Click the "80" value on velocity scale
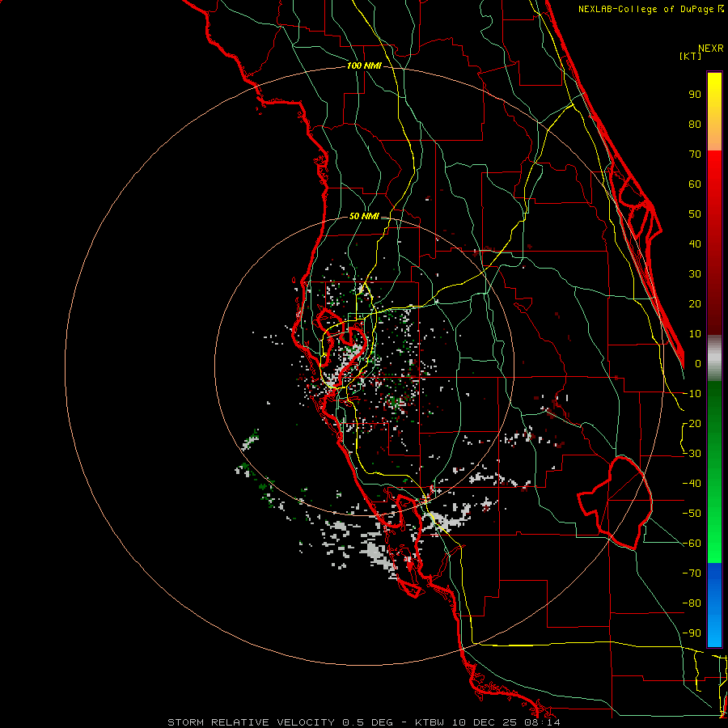 click(695, 125)
